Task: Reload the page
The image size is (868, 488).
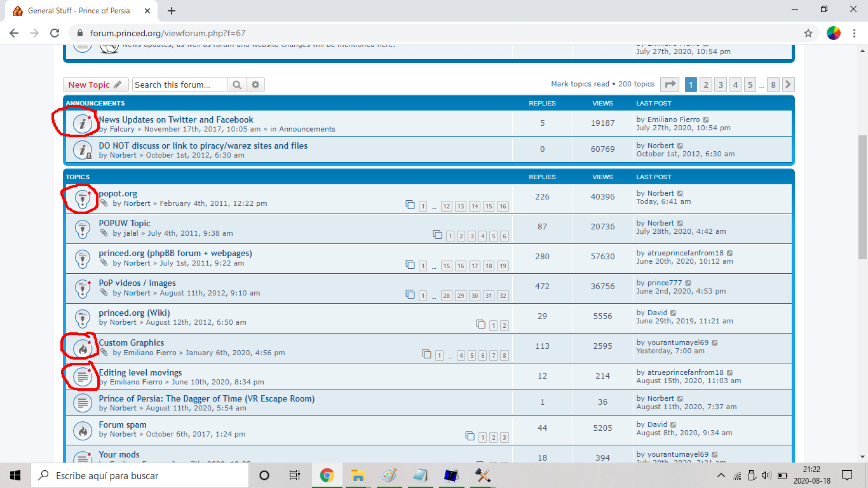Action: pyautogui.click(x=55, y=33)
